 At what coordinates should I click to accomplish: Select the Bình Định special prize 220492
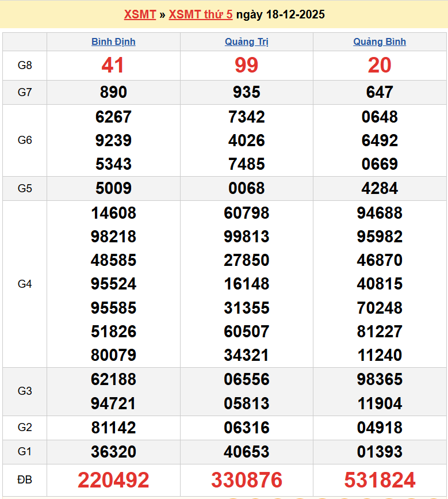click(x=113, y=479)
